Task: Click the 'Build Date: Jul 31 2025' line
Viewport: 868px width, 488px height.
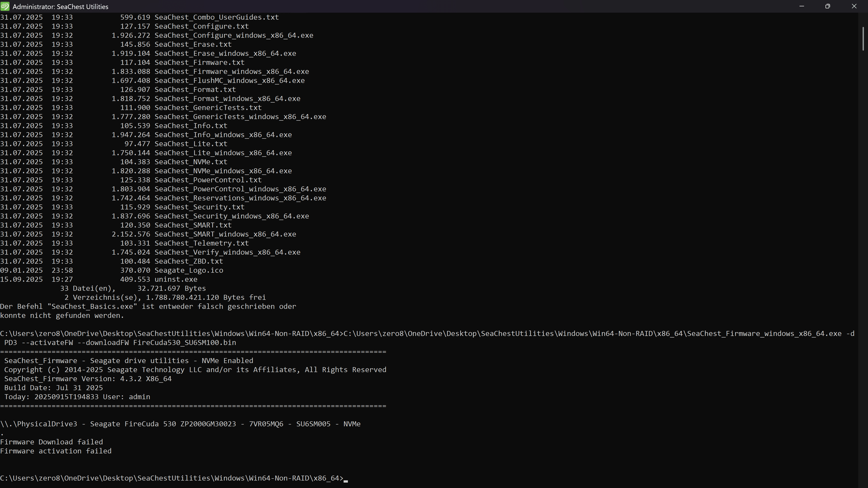Action: 54,388
